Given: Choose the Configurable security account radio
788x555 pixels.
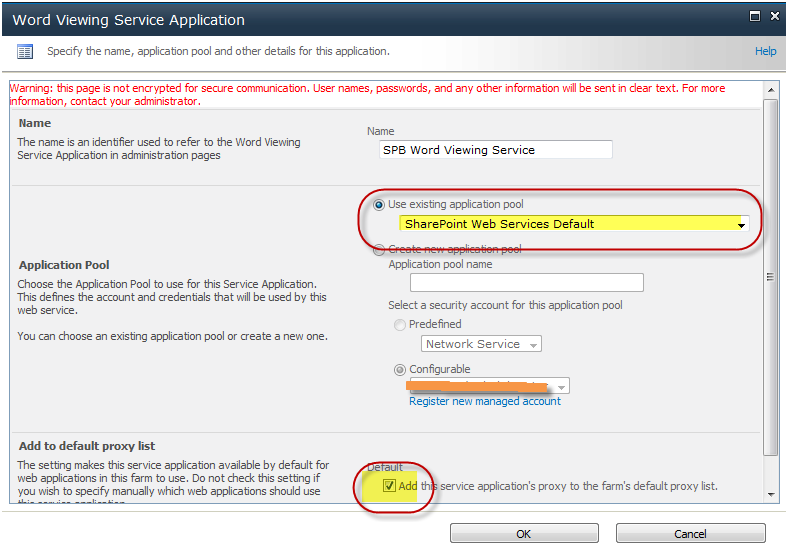Looking at the screenshot, I should pos(400,370).
